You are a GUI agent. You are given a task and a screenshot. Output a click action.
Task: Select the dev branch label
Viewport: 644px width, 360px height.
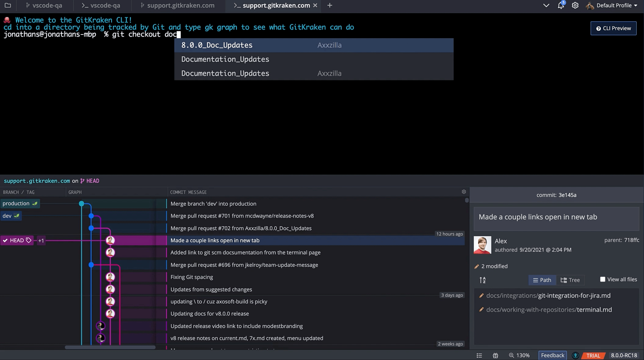11,216
